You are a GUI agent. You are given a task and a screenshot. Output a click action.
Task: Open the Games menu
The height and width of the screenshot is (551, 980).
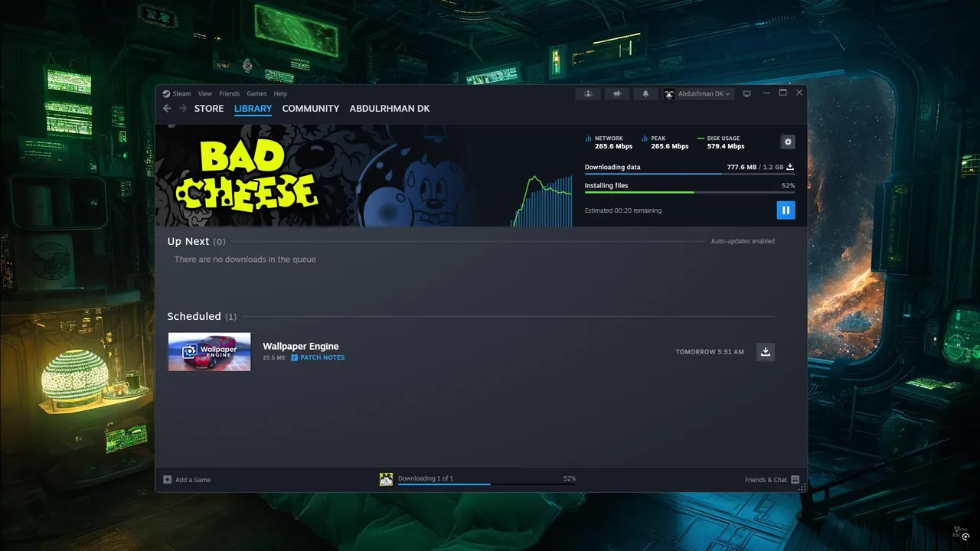pos(256,93)
